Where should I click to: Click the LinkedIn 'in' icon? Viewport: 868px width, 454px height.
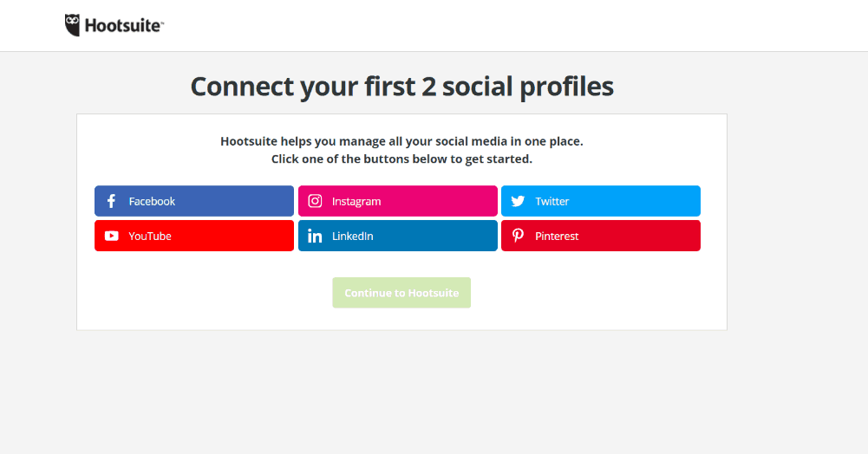coord(315,237)
